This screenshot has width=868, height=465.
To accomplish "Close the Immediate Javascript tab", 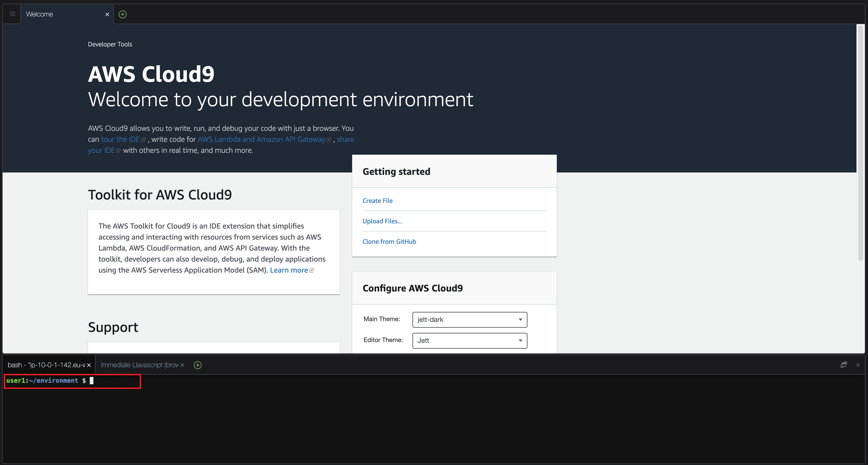I will (182, 365).
